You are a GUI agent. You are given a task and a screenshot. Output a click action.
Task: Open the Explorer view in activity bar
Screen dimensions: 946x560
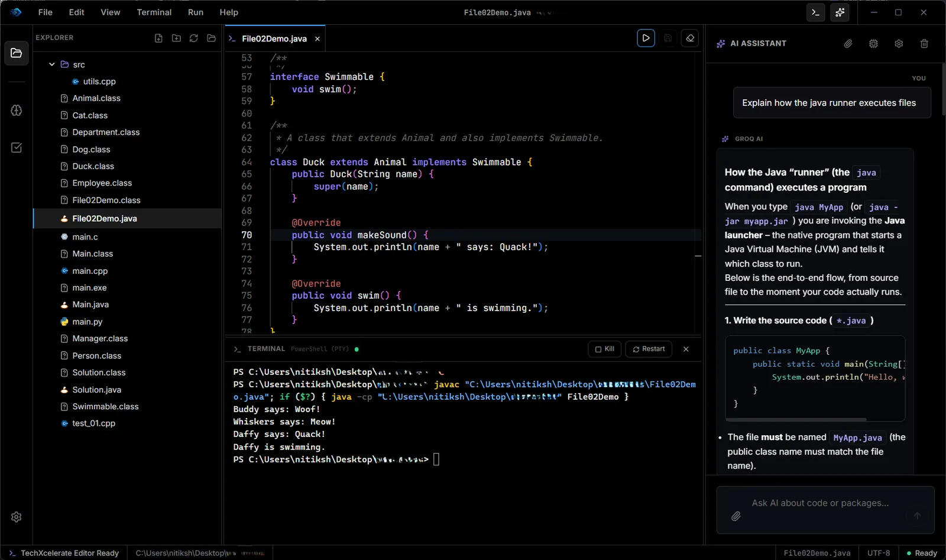[x=17, y=53]
